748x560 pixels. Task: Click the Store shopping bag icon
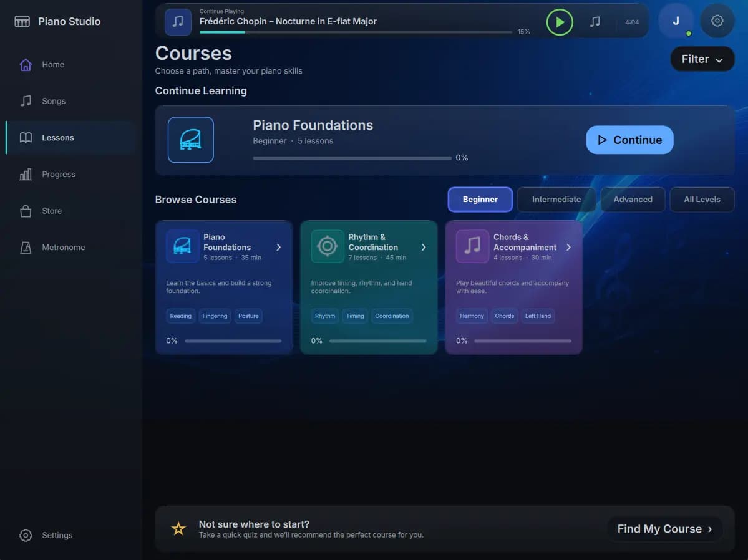click(x=26, y=211)
